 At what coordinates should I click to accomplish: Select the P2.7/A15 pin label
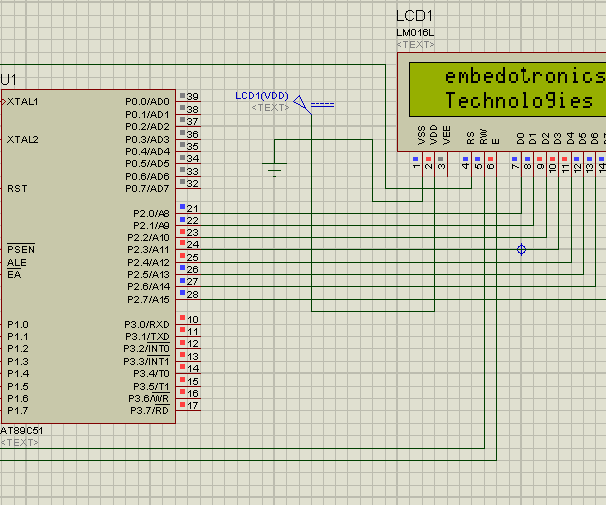pyautogui.click(x=148, y=299)
